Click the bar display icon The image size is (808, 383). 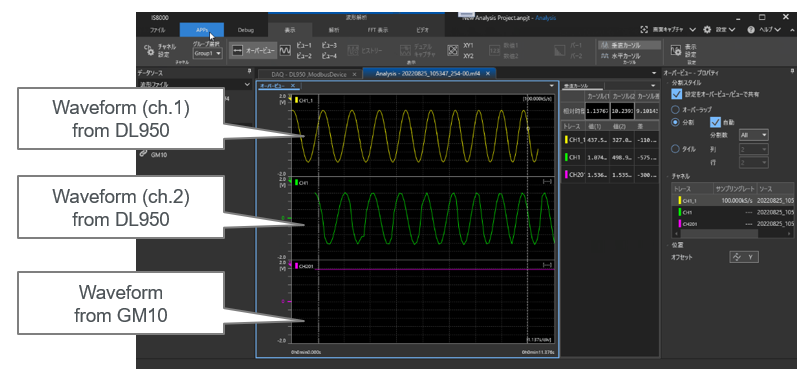560,51
